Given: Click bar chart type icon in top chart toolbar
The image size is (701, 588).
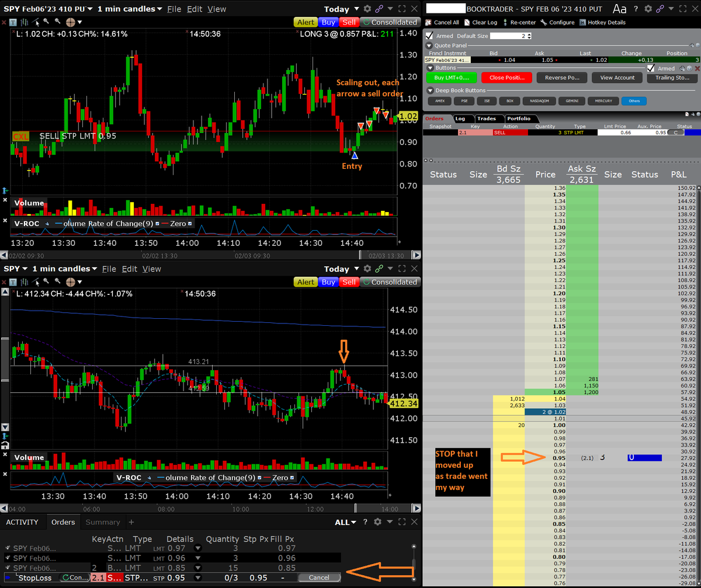Looking at the screenshot, I should click(x=24, y=22).
